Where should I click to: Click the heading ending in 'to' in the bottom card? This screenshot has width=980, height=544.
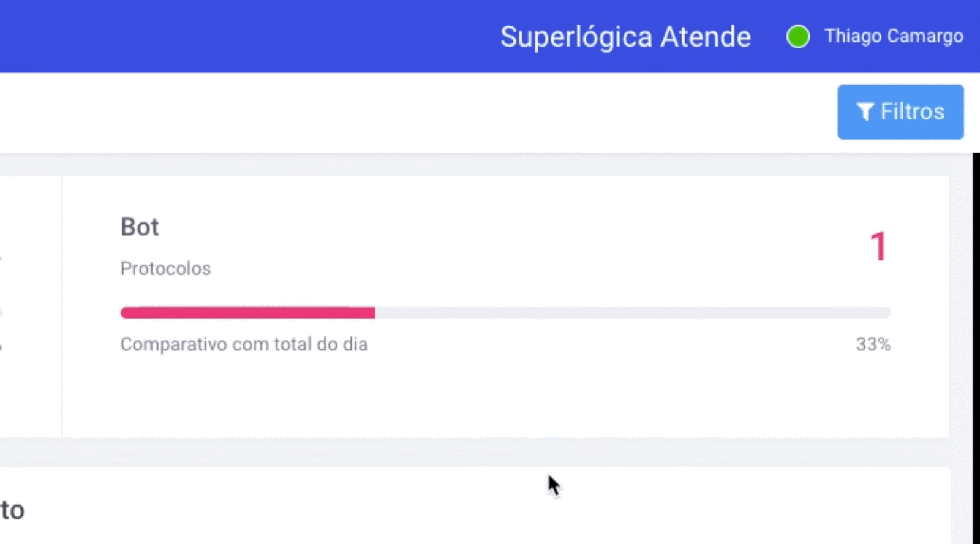point(12,510)
